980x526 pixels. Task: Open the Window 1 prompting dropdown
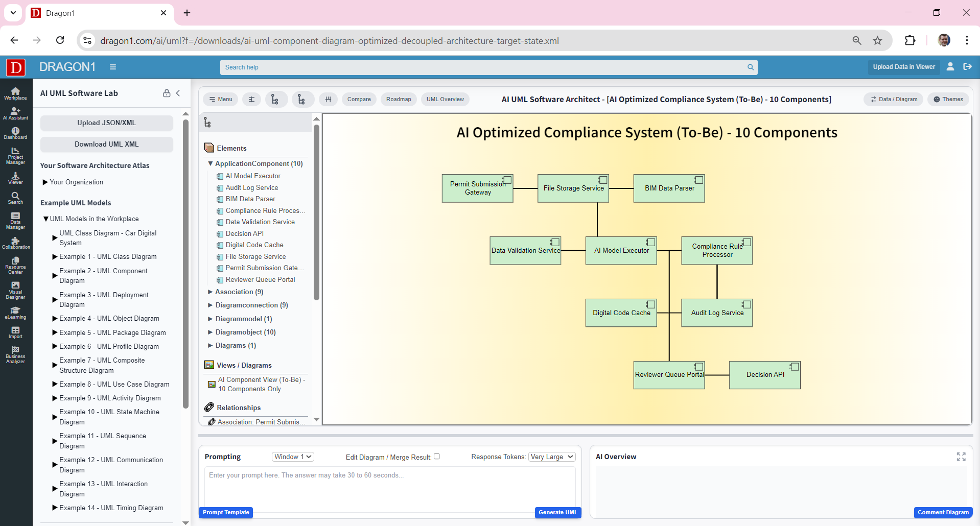pyautogui.click(x=292, y=457)
